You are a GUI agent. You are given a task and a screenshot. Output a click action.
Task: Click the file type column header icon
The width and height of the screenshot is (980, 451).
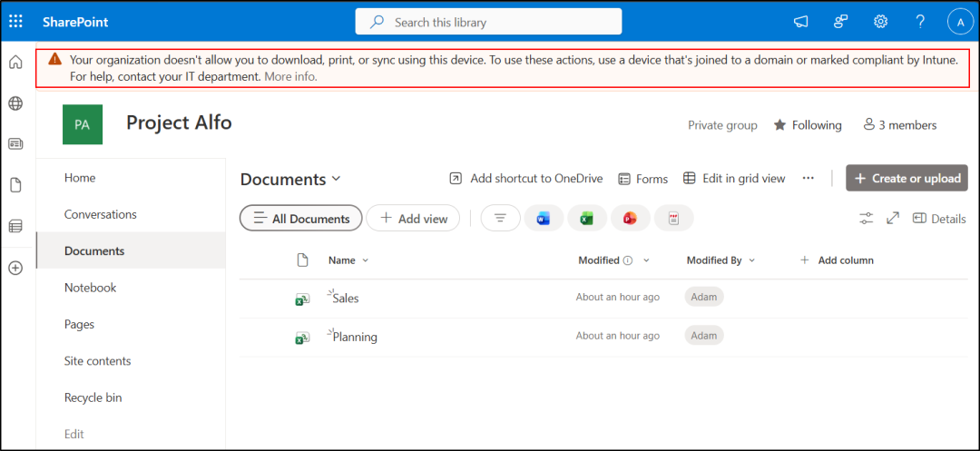[302, 260]
